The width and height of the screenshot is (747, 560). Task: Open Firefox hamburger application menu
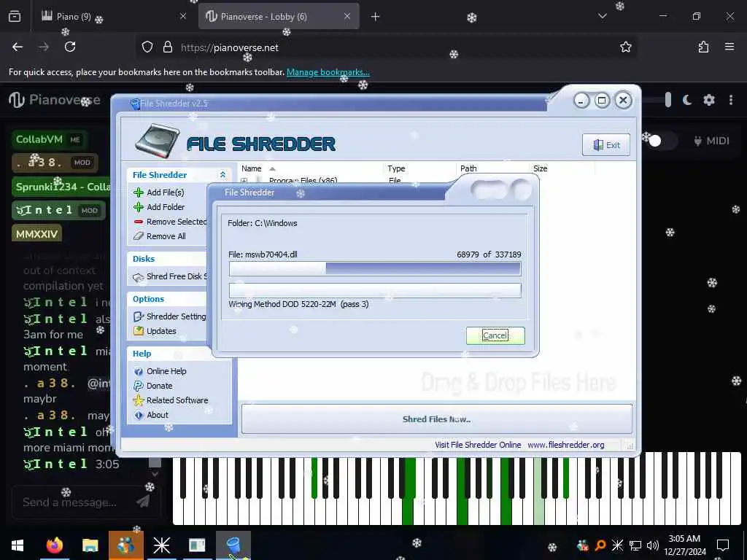click(729, 47)
